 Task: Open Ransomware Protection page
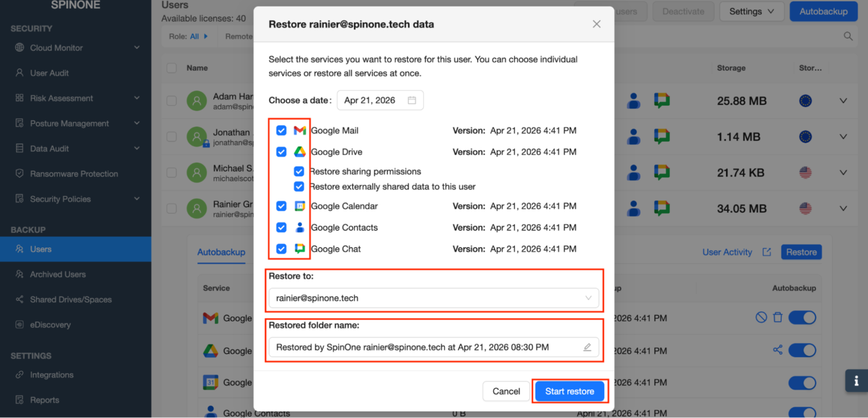click(76, 174)
